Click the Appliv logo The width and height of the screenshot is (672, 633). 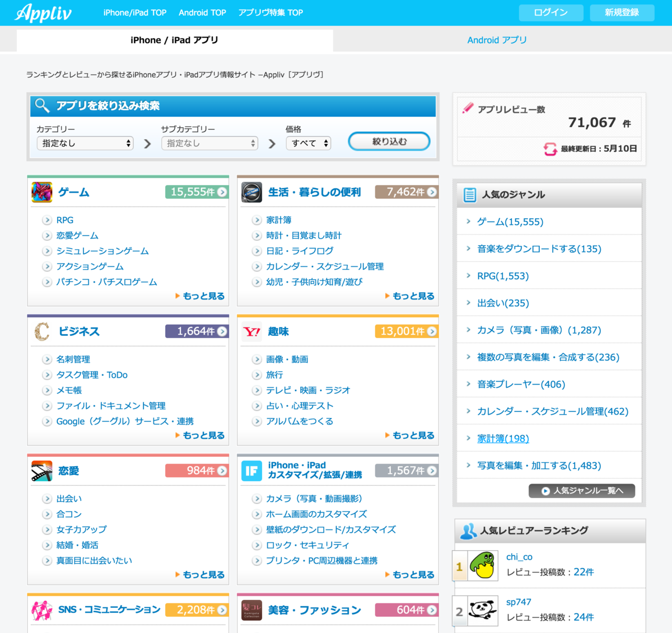[43, 12]
